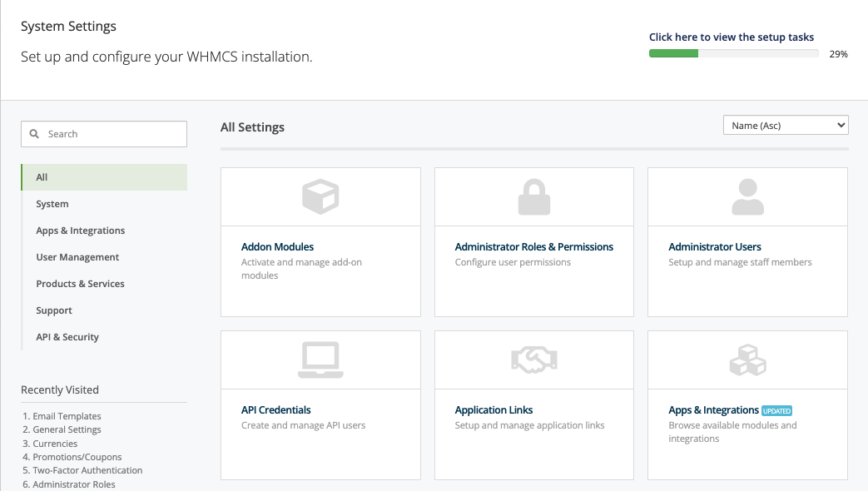Filter by Products & Services category
868x491 pixels.
coord(80,284)
